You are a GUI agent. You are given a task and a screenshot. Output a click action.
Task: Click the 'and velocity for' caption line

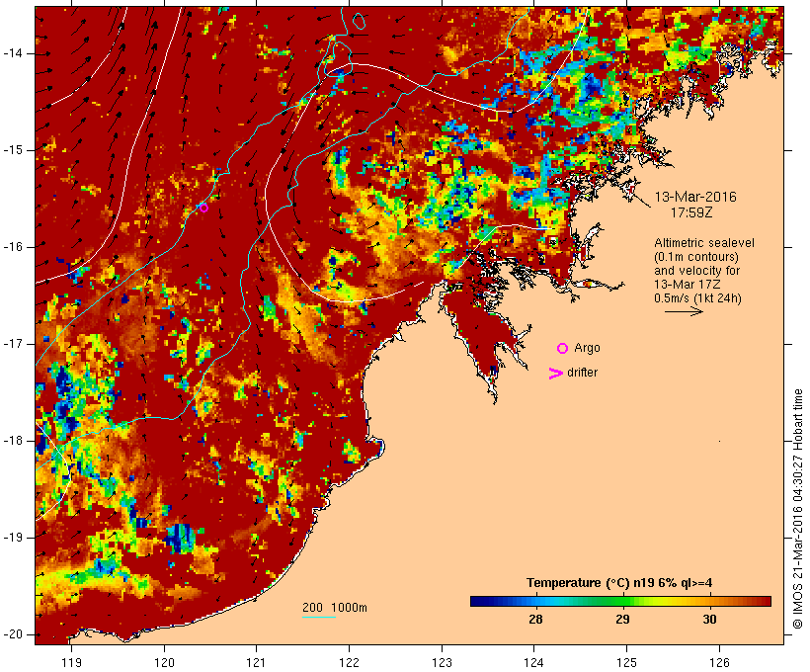coord(696,271)
